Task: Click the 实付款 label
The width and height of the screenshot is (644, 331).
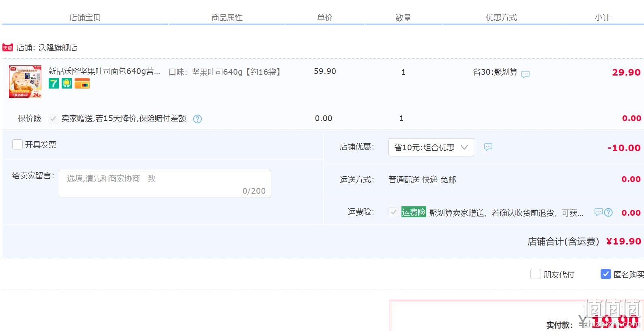Action: 559,325
